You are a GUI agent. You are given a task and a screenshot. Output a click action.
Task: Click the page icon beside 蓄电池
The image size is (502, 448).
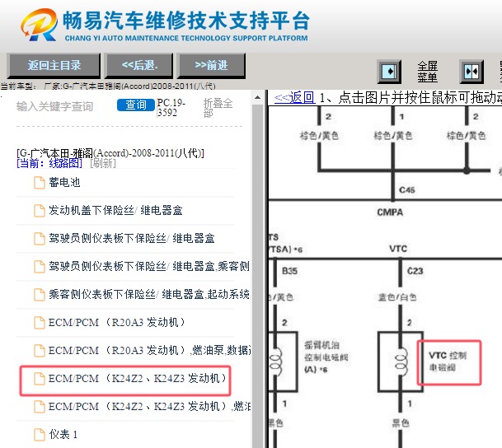tap(40, 183)
